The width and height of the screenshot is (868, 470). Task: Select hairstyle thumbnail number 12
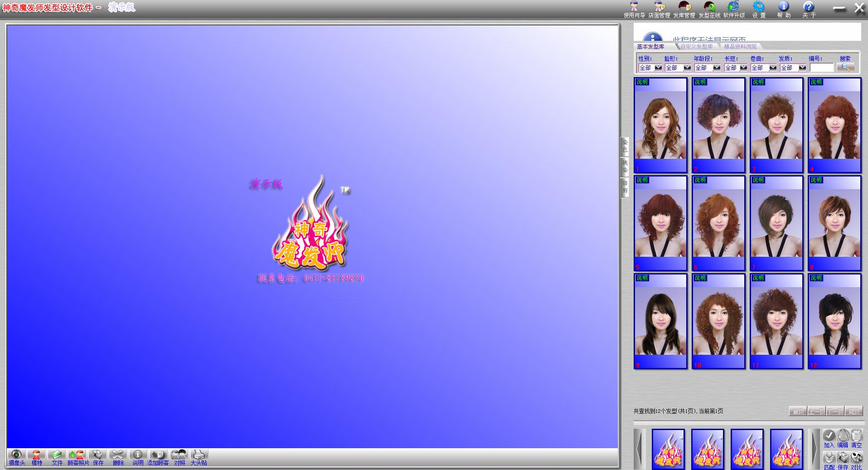[834, 321]
